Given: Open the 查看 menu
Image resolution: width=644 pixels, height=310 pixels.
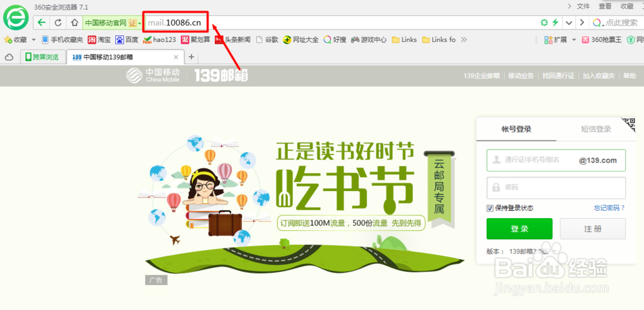Looking at the screenshot, I should (605, 6).
